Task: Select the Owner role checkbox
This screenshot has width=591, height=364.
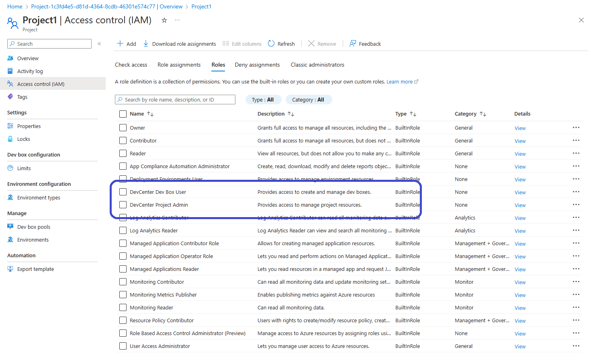Action: (x=123, y=128)
